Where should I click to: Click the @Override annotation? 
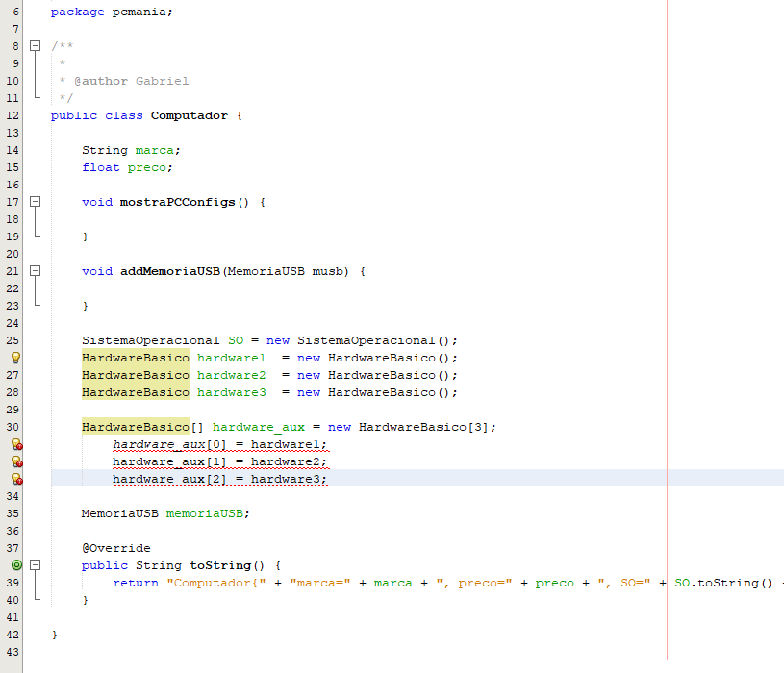[x=116, y=548]
